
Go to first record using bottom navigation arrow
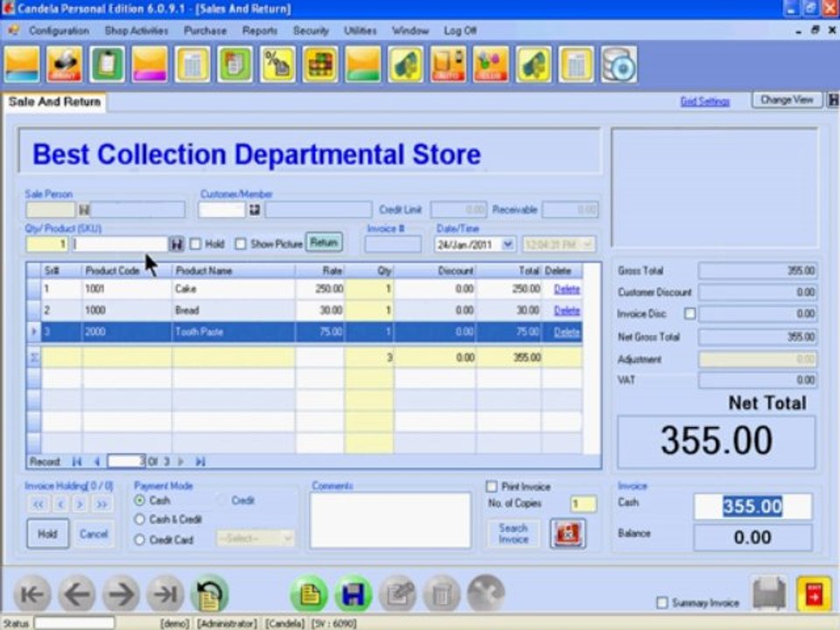(32, 593)
